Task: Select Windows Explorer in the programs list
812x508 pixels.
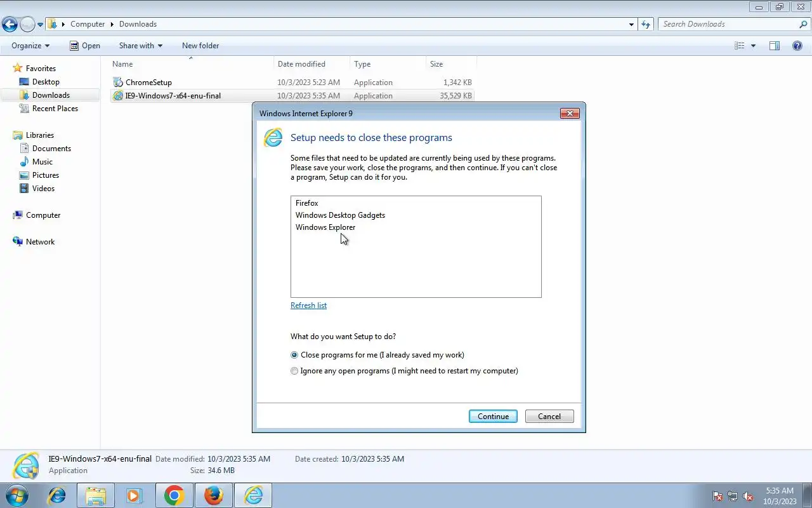Action: point(325,227)
